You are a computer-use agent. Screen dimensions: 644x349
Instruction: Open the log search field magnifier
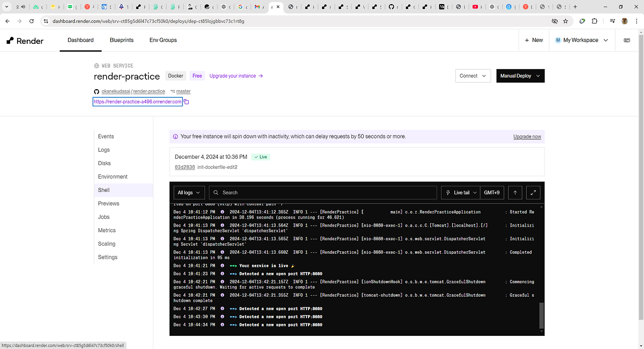[x=215, y=192]
